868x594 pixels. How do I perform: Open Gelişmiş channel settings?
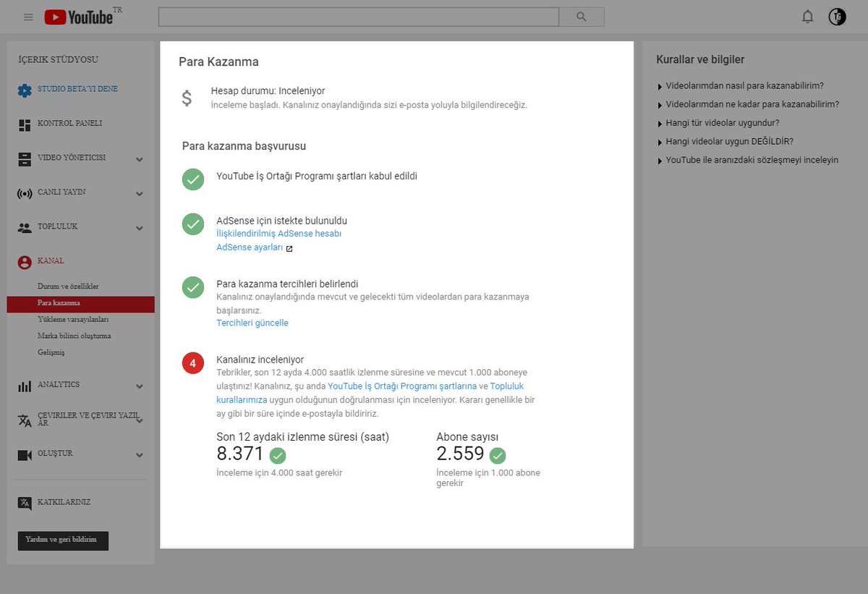click(x=51, y=352)
